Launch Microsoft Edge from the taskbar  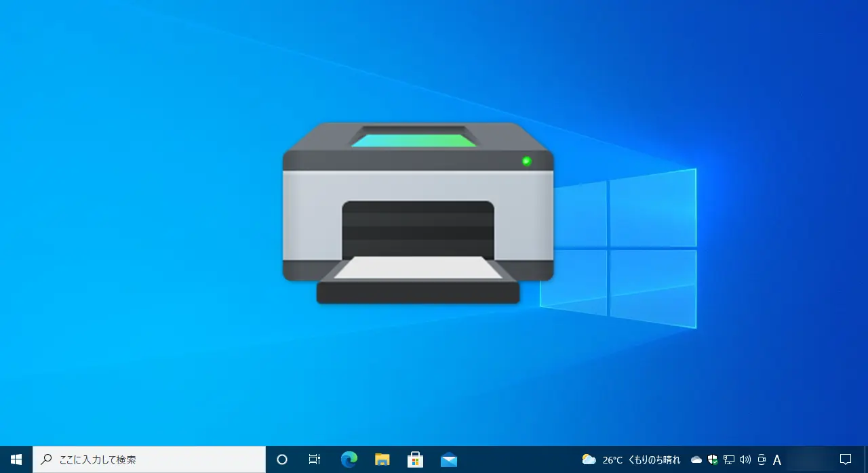pos(349,459)
